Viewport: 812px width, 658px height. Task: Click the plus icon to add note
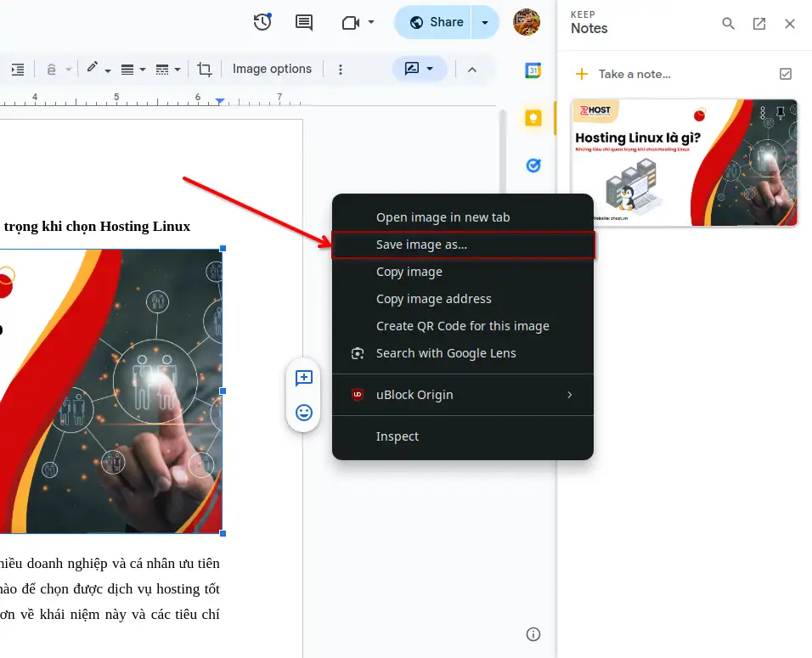(582, 74)
